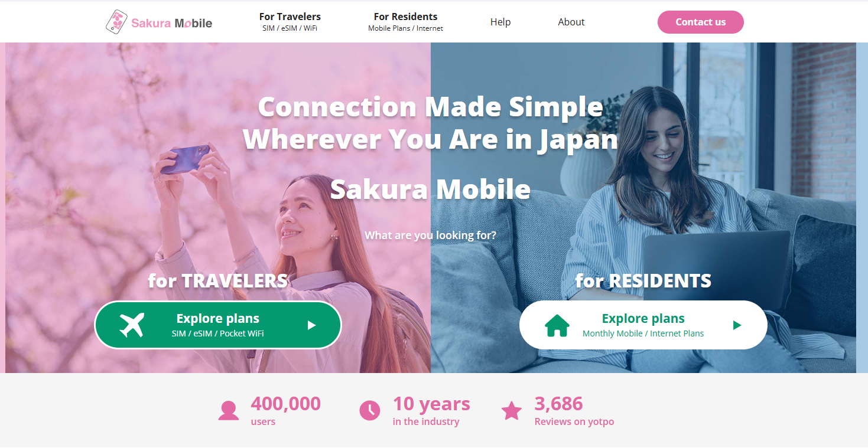Click the Sakura Mobile phone logo icon
The height and width of the screenshot is (448, 868).
(116, 22)
